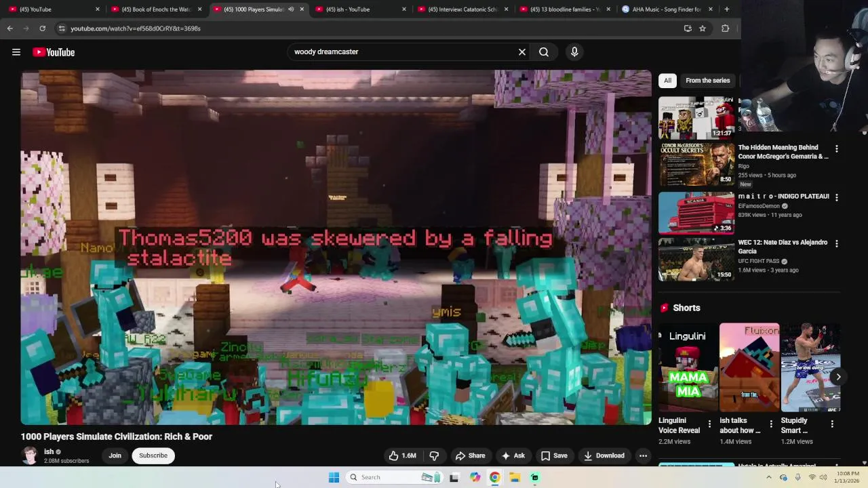Open Conor McGregor Occult Secrets thumbnail
Image resolution: width=868 pixels, height=488 pixels.
tap(696, 163)
